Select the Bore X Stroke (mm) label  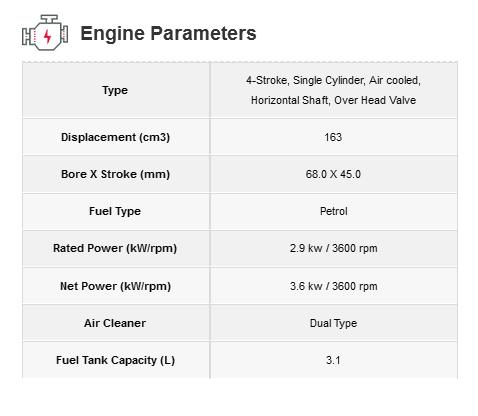(115, 174)
